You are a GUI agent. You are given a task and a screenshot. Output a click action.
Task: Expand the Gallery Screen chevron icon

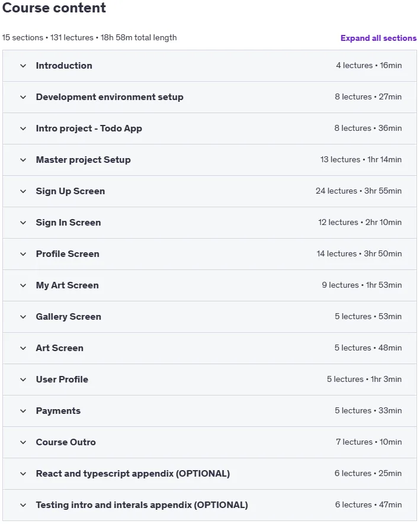point(23,317)
